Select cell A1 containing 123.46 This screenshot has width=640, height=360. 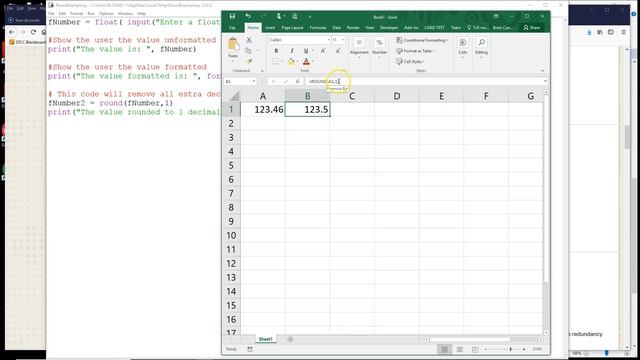[x=263, y=109]
